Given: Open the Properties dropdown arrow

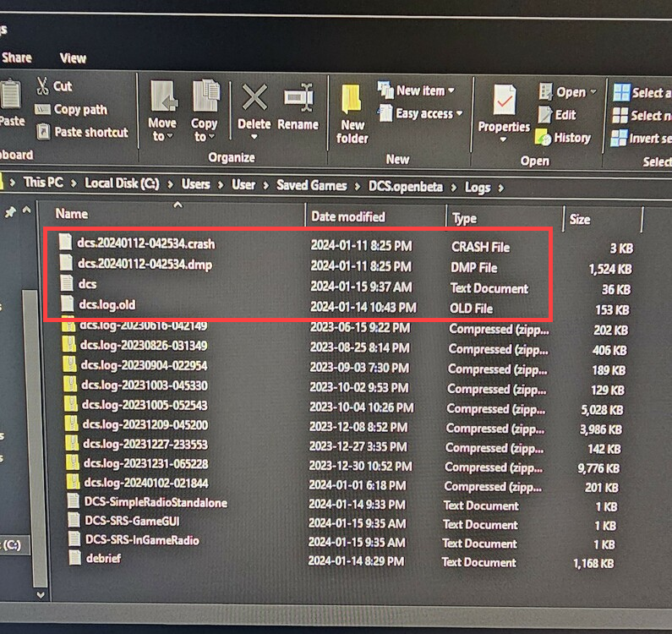Looking at the screenshot, I should point(503,139).
